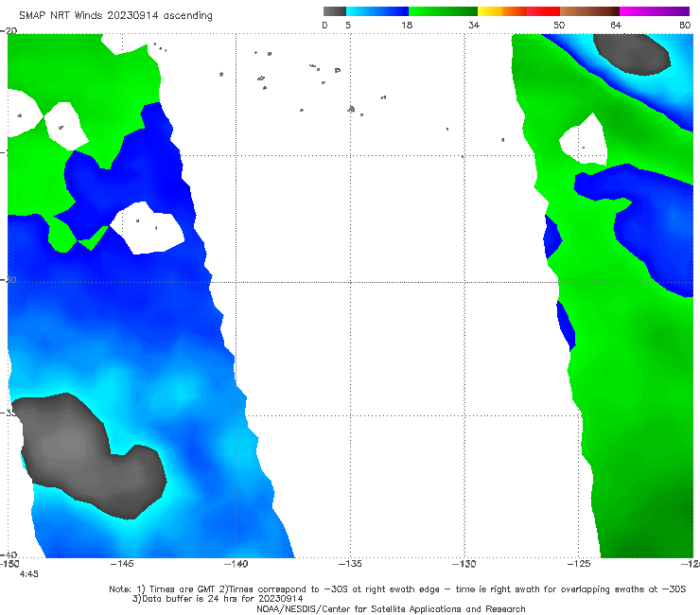
Task: Click the gray low-wind patch at upper right
Action: pyautogui.click(x=632, y=53)
